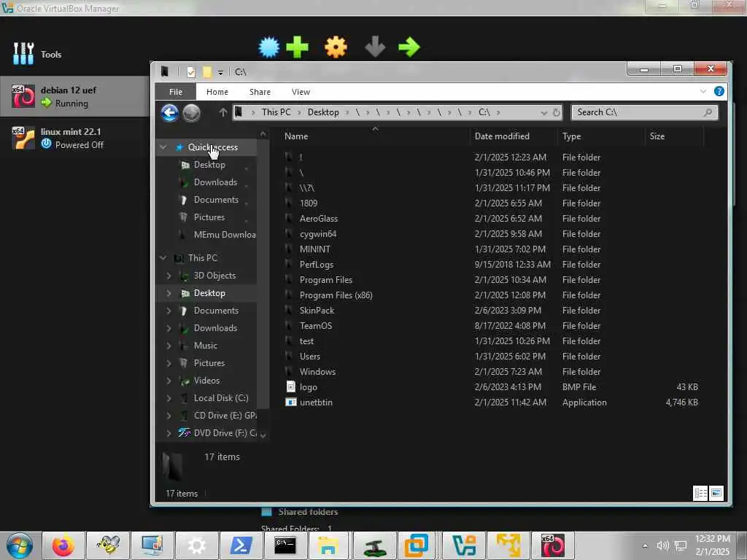Open the File tab

coord(176,92)
